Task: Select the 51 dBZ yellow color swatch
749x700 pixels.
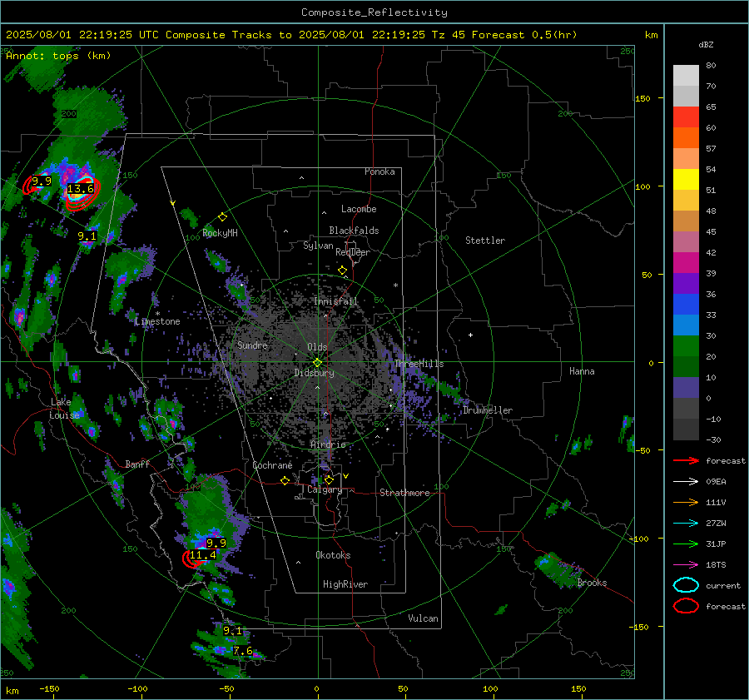Action: click(686, 180)
